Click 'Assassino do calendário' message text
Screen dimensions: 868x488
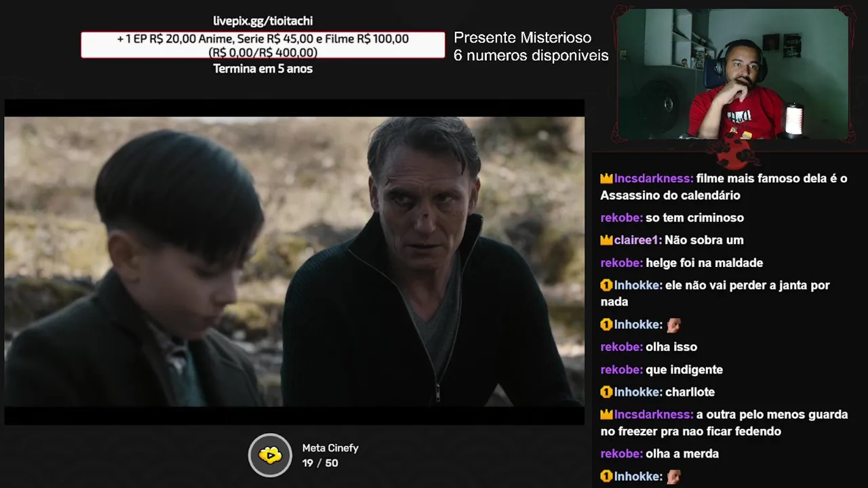click(x=670, y=195)
